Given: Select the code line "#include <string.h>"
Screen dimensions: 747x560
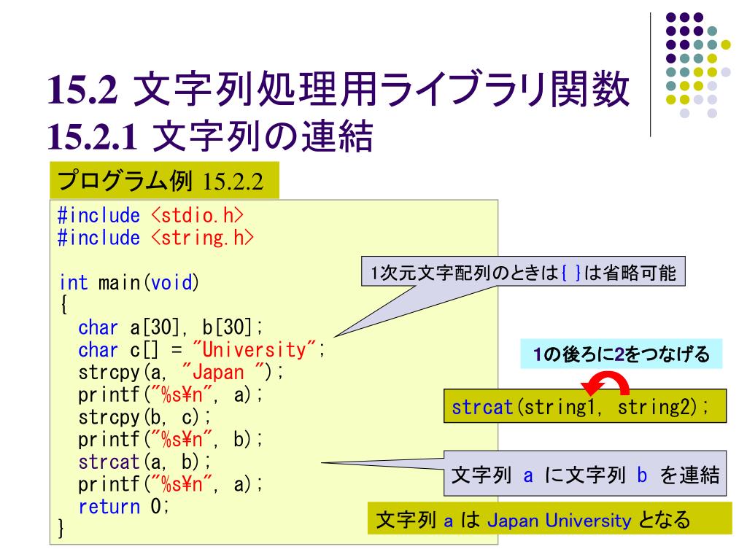Looking at the screenshot, I should pyautogui.click(x=155, y=238).
